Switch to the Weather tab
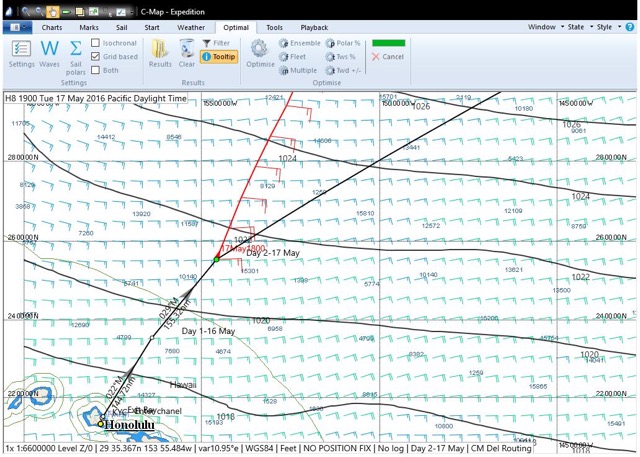The height and width of the screenshot is (457, 640). (x=191, y=27)
